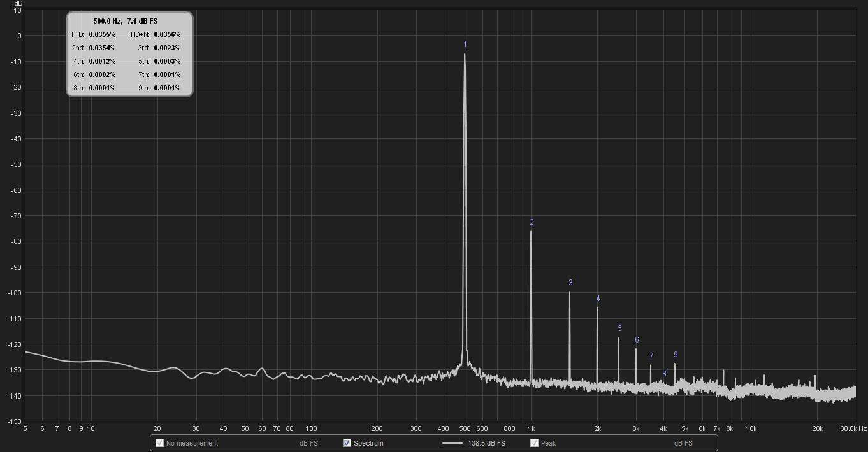Image resolution: width=868 pixels, height=452 pixels.
Task: Click the harmonic 6 marker label
Action: (637, 340)
